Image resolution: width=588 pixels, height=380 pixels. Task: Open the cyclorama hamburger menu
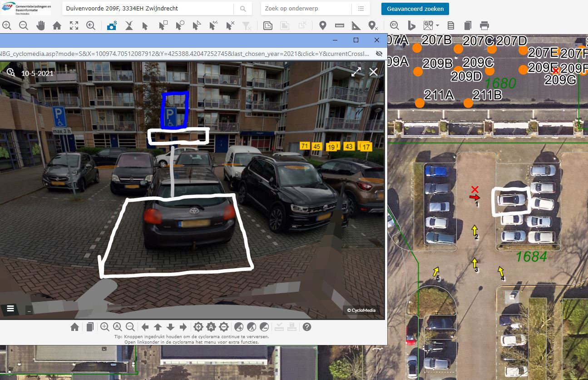coord(10,309)
